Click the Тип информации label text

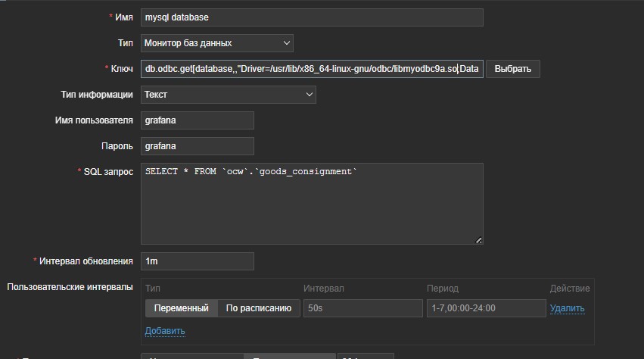coord(97,95)
